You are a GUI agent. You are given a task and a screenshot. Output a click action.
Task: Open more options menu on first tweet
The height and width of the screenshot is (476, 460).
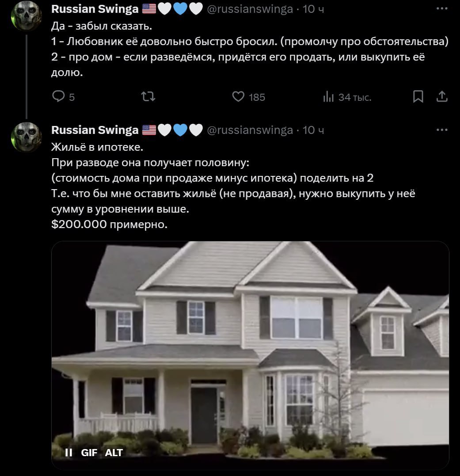442,8
